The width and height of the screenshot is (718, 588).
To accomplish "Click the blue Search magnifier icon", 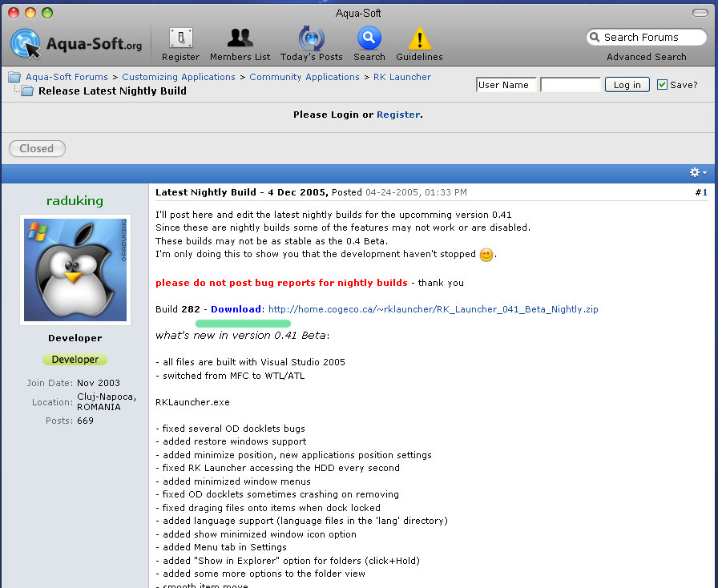I will (369, 38).
